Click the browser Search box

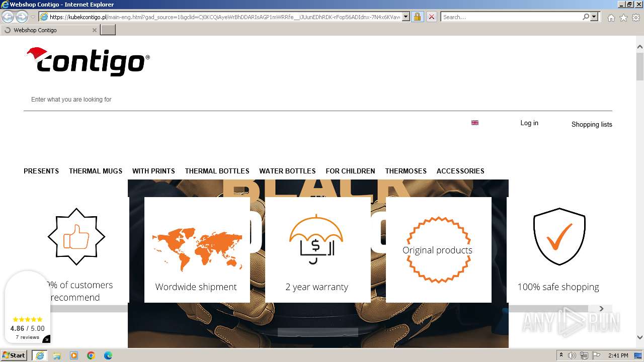click(x=511, y=17)
